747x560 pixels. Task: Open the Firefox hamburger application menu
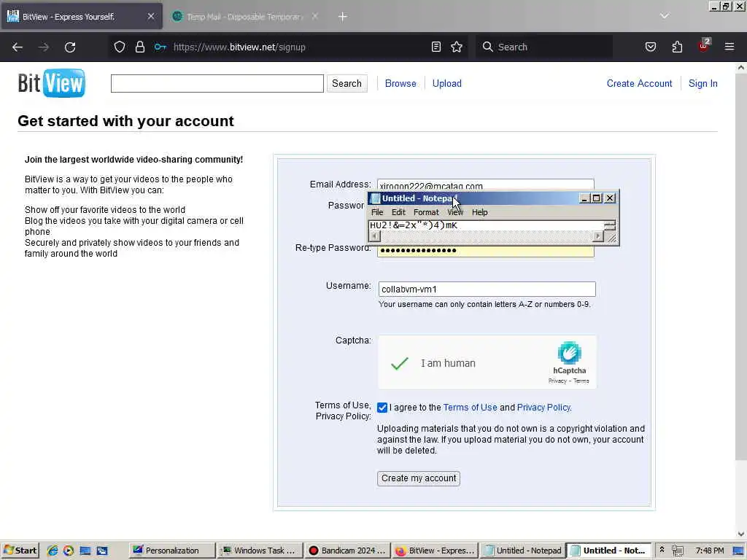click(729, 47)
